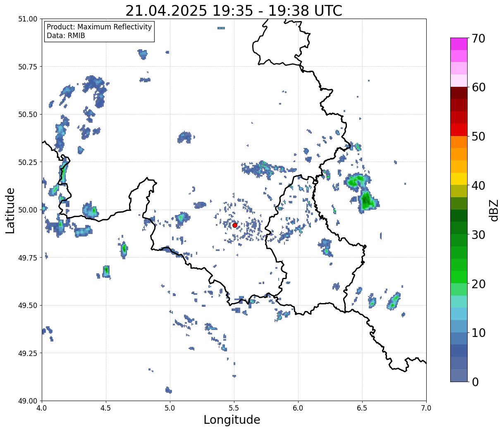This screenshot has width=504, height=430.
Task: Click the latitude tick label 49.75
Action: click(28, 258)
